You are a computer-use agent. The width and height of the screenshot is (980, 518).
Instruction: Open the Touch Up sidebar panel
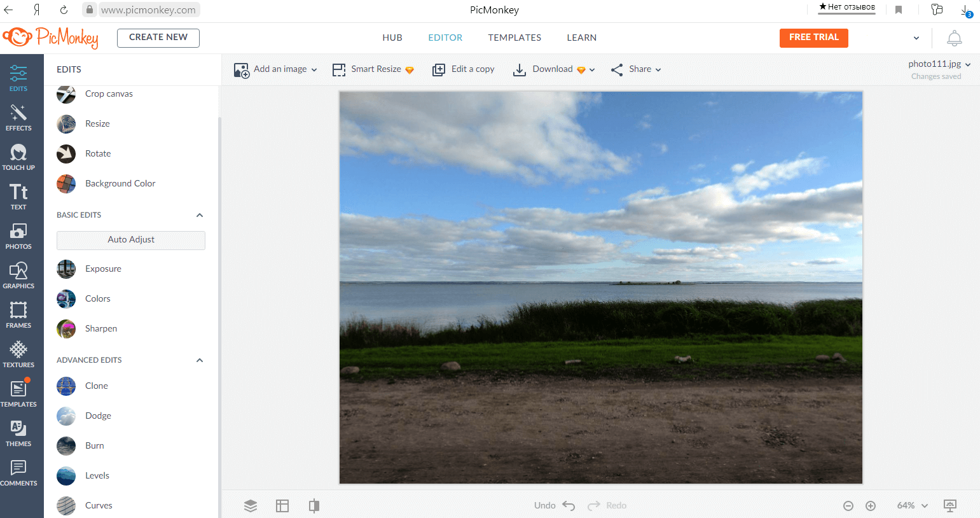(18, 157)
